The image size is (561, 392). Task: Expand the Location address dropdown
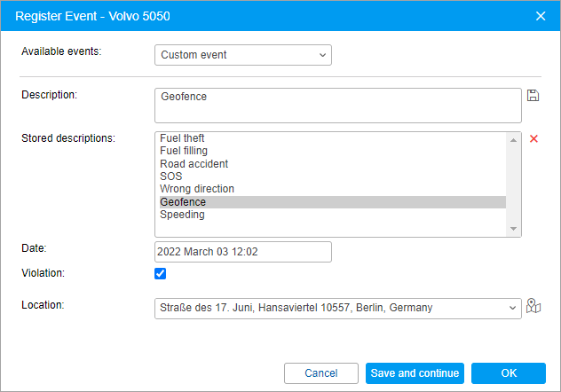(337, 309)
